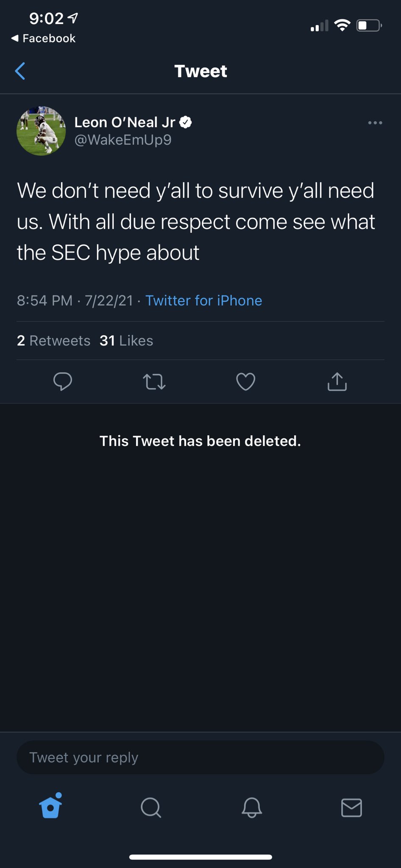Focus the Tweet your reply field
This screenshot has width=401, height=868.
point(200,757)
